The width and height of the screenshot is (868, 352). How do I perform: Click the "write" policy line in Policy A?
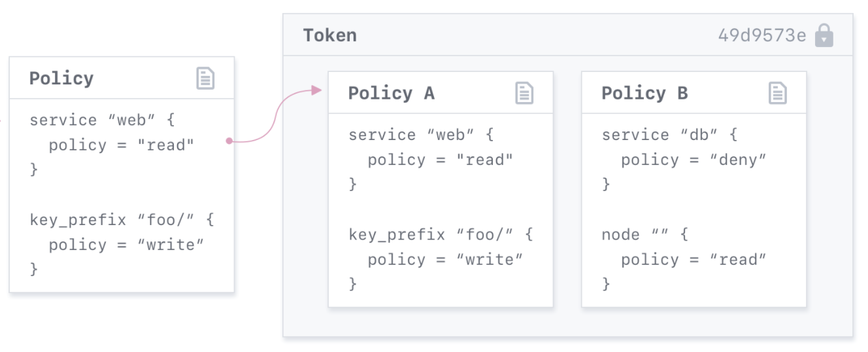point(445,260)
